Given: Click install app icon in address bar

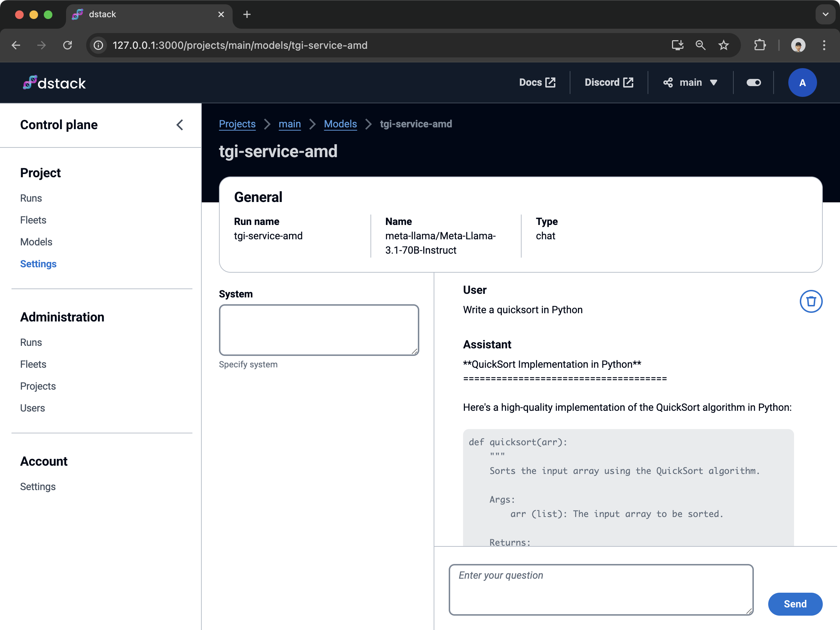Looking at the screenshot, I should click(x=677, y=46).
